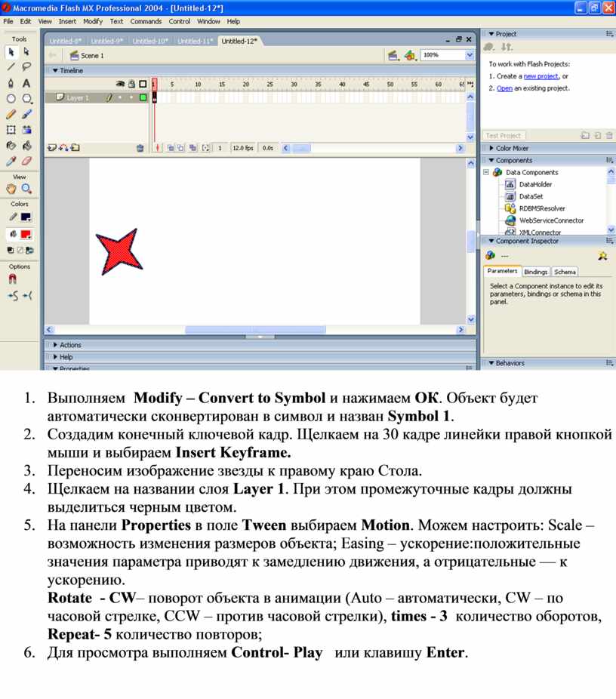Click the Insert Layer Folder icon

[x=75, y=147]
